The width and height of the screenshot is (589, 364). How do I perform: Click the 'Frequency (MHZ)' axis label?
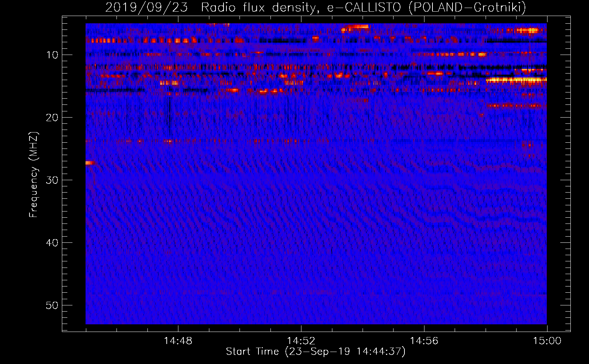click(x=33, y=175)
